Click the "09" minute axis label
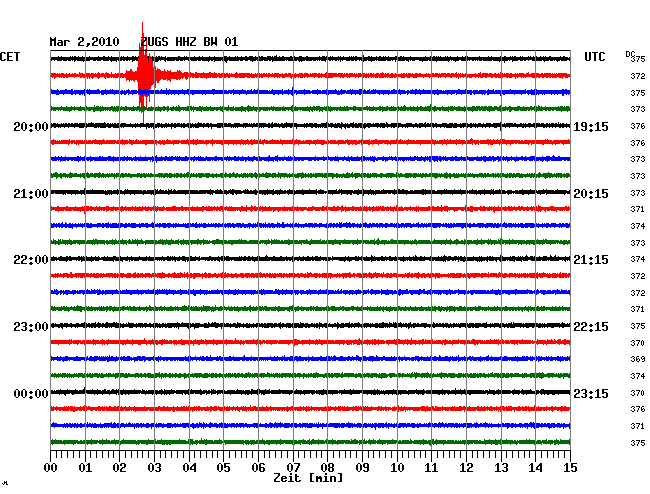 tap(362, 467)
